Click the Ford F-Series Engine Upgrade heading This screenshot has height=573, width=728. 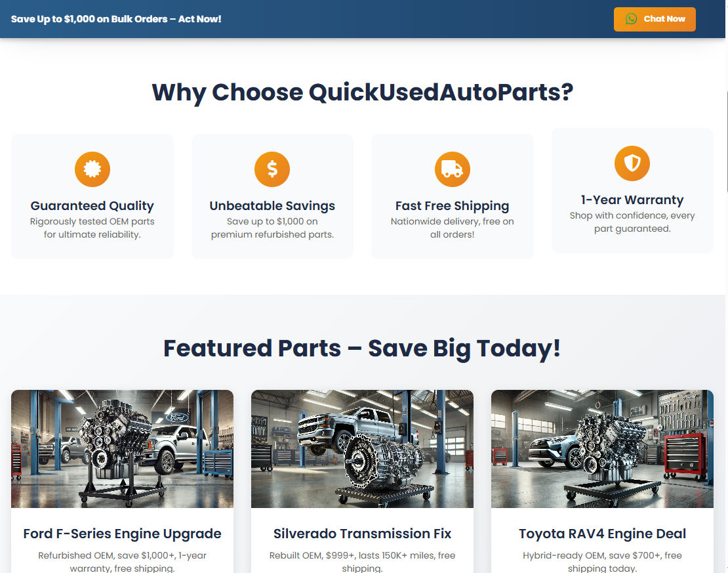click(122, 534)
